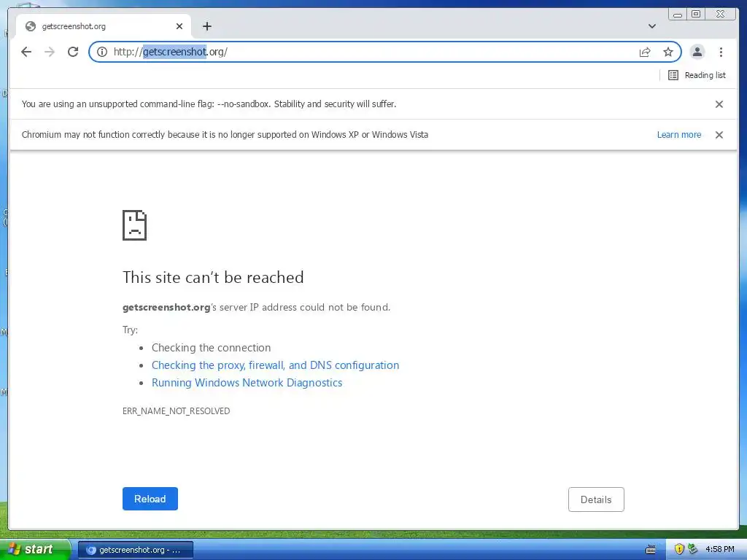Click the on-screen keyboard tray icon
The image size is (747, 560).
[x=650, y=550]
